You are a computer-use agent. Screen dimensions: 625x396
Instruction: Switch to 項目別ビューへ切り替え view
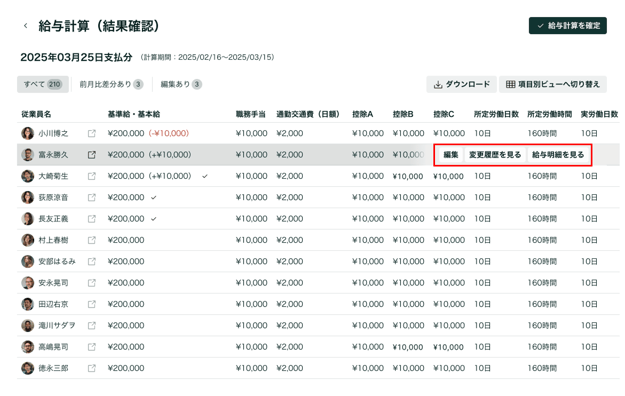click(x=553, y=85)
